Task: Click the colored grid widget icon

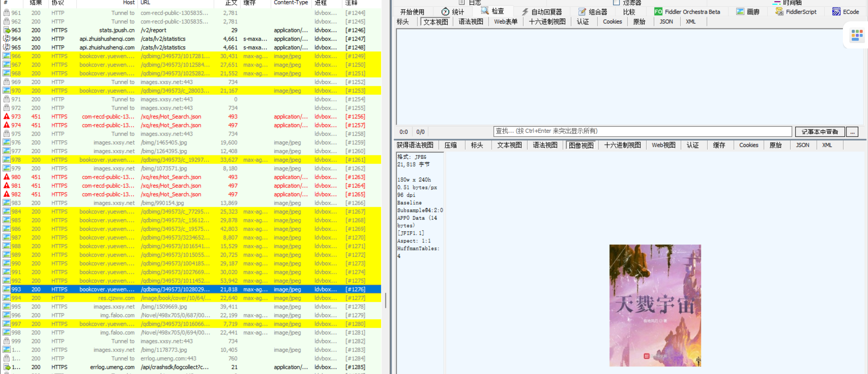Action: 857,35
